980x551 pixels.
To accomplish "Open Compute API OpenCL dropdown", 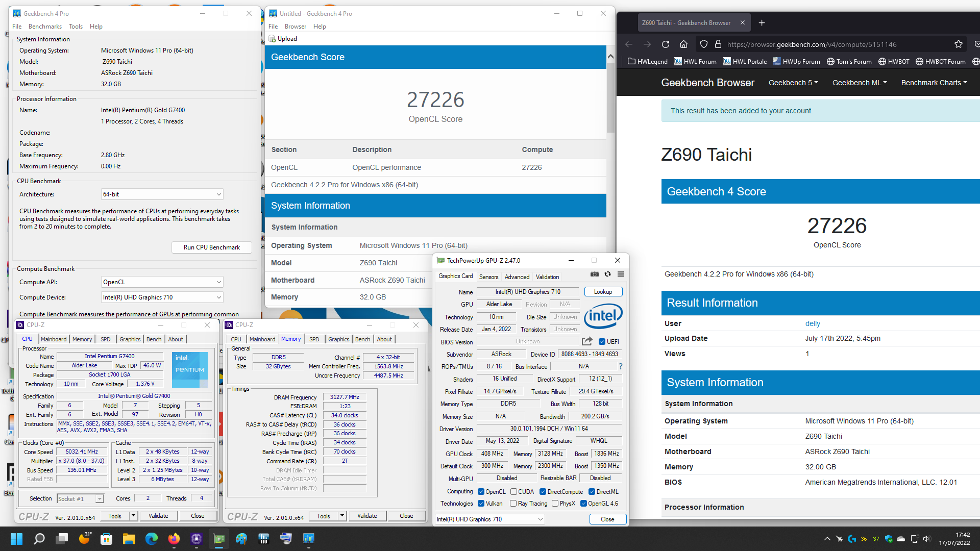I will 162,282.
